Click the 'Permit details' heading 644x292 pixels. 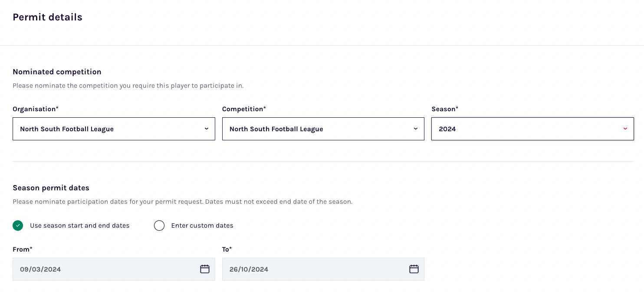pyautogui.click(x=47, y=17)
